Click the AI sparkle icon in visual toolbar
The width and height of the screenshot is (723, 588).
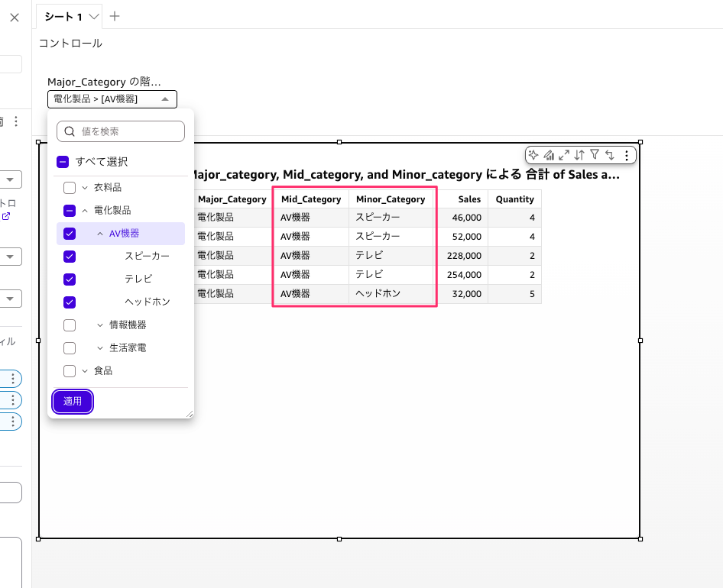(533, 155)
